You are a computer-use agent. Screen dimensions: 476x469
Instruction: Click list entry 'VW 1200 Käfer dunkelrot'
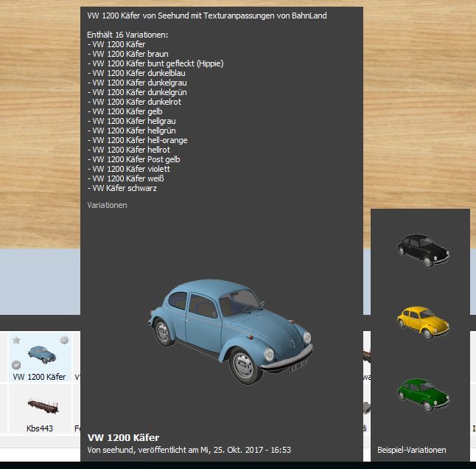pos(134,102)
